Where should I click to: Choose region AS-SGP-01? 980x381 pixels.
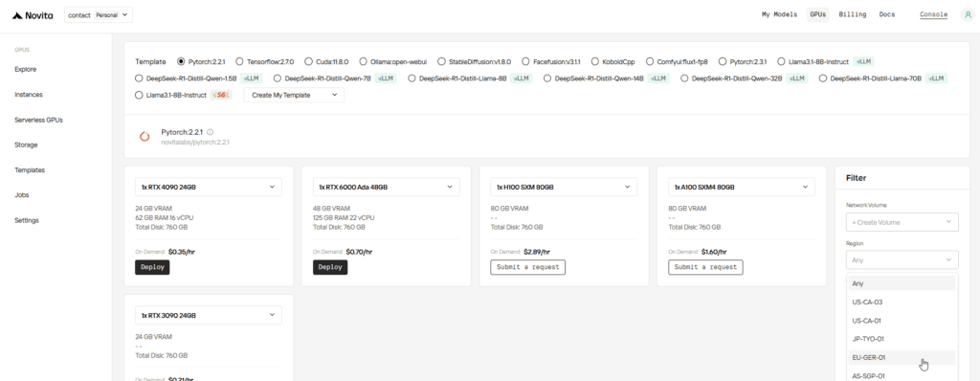point(902,376)
